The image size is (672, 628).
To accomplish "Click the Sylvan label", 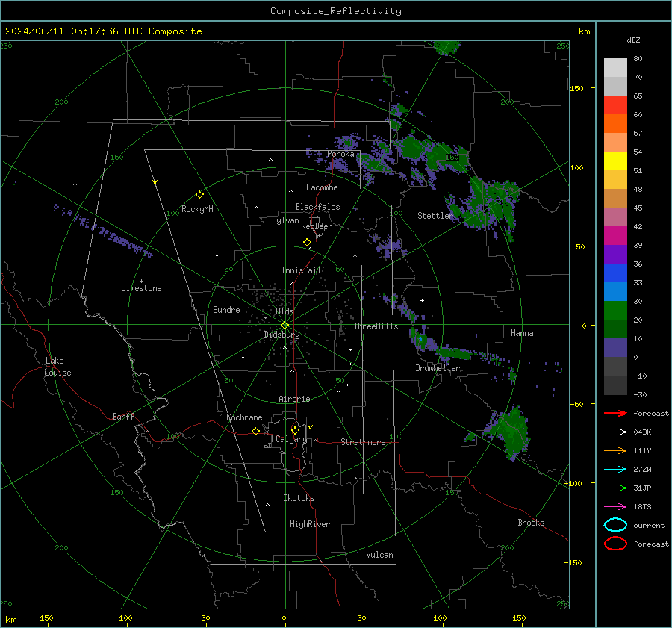I will tap(285, 220).
